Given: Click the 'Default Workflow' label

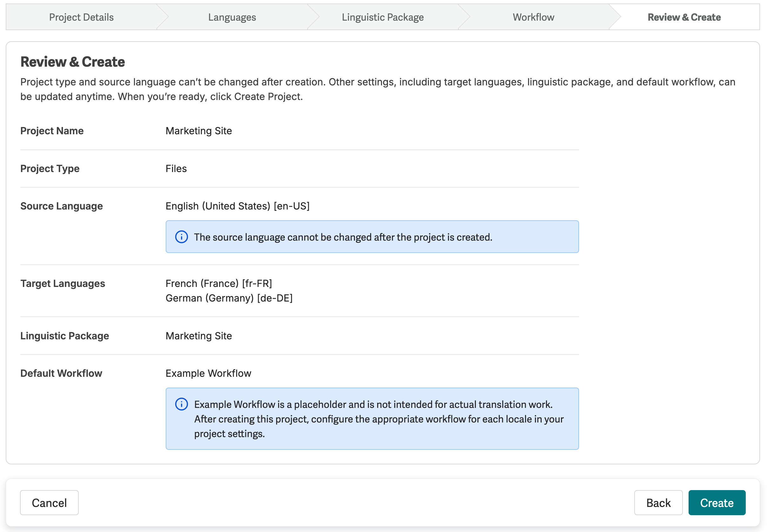Looking at the screenshot, I should click(61, 373).
